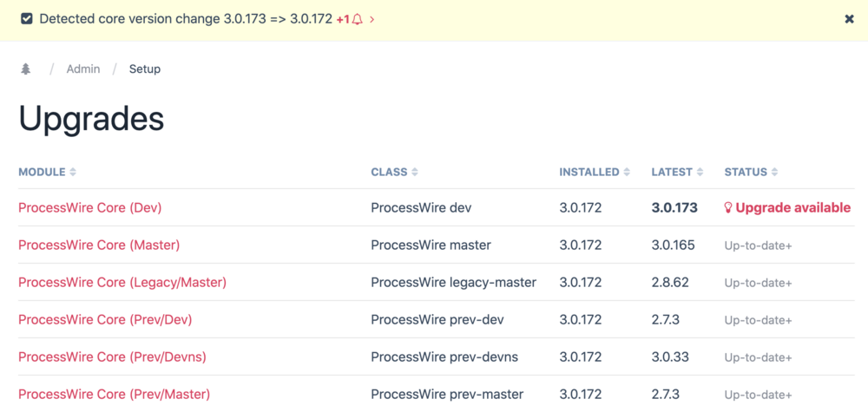The height and width of the screenshot is (412, 868).
Task: Click the sort arrows next to STATUS
Action: pyautogui.click(x=774, y=173)
